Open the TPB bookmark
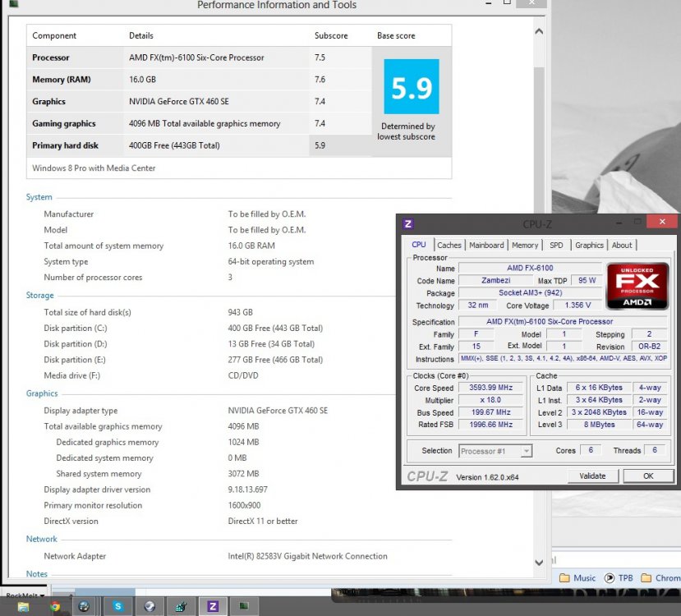Image resolution: width=681 pixels, height=616 pixels. click(619, 577)
